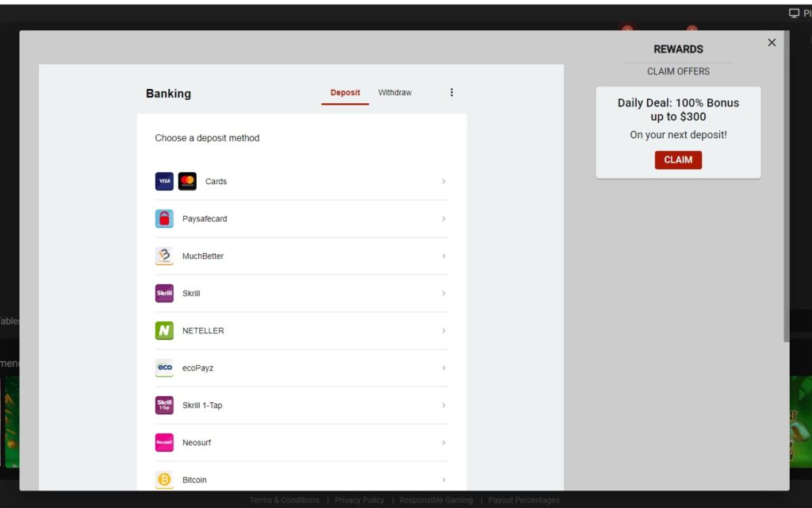Click the Skrill 1-Tap logo icon
Screen dimensions: 812x508
(164, 406)
